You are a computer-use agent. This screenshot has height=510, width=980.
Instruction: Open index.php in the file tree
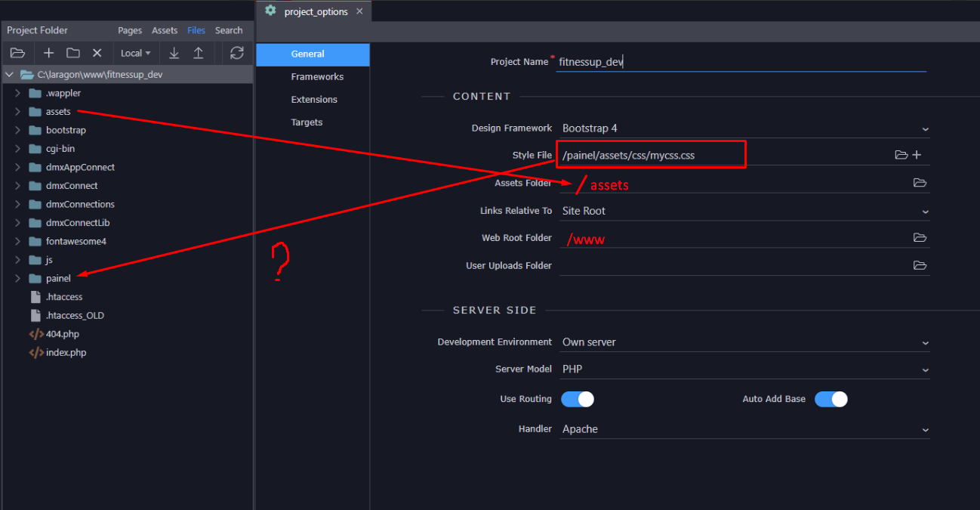click(x=66, y=353)
